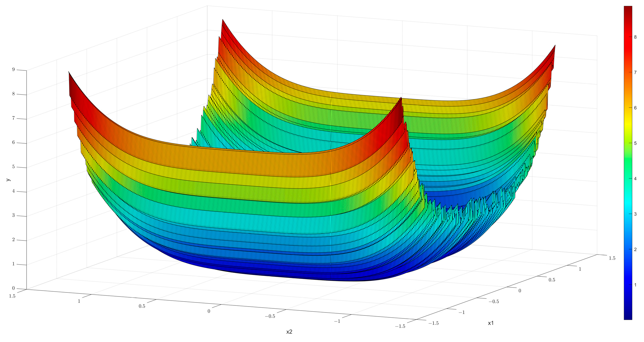644x342 pixels.
Task: Click the x2 axis label
Action: coord(289,332)
